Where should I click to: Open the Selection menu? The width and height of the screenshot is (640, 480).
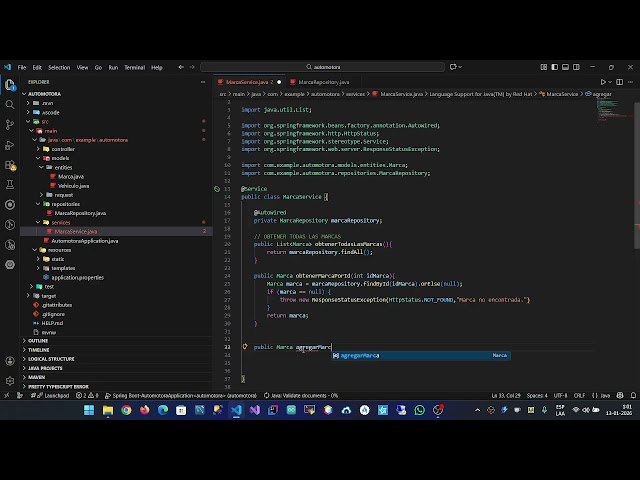click(x=59, y=67)
